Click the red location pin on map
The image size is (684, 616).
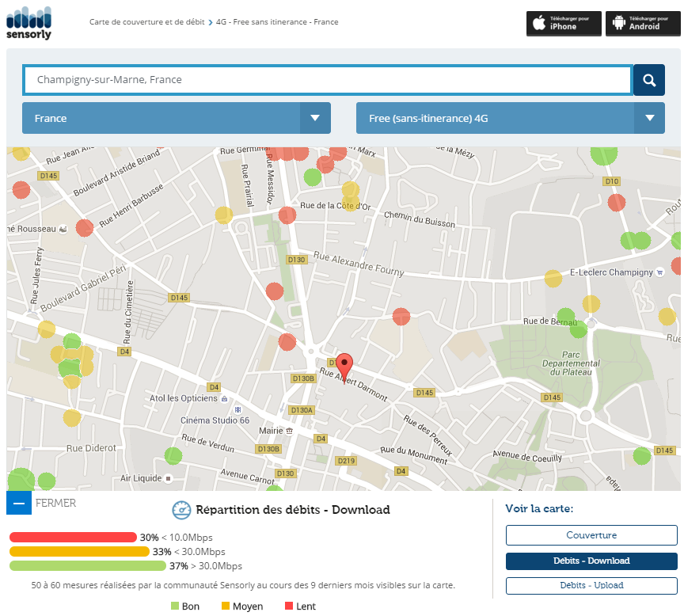pos(344,367)
